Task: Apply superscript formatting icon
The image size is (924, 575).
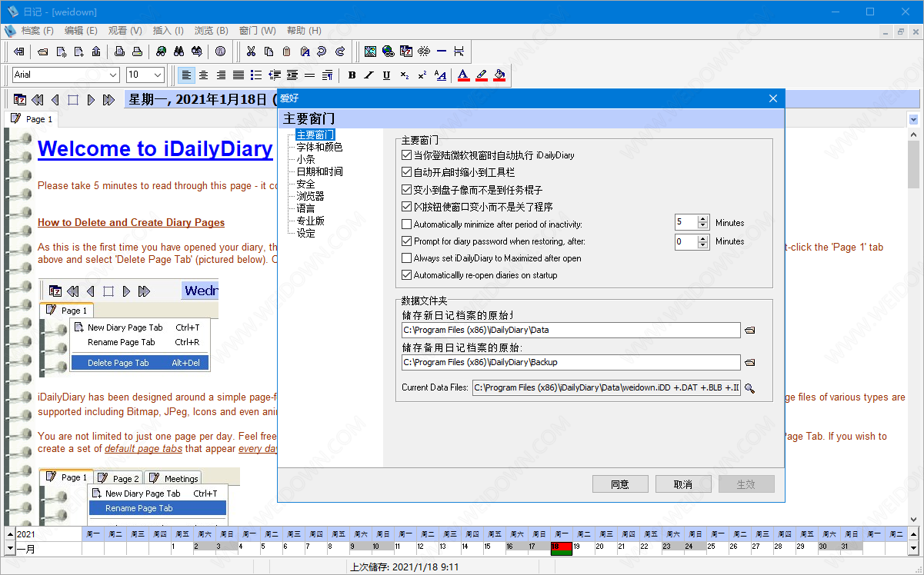Action: (x=422, y=75)
